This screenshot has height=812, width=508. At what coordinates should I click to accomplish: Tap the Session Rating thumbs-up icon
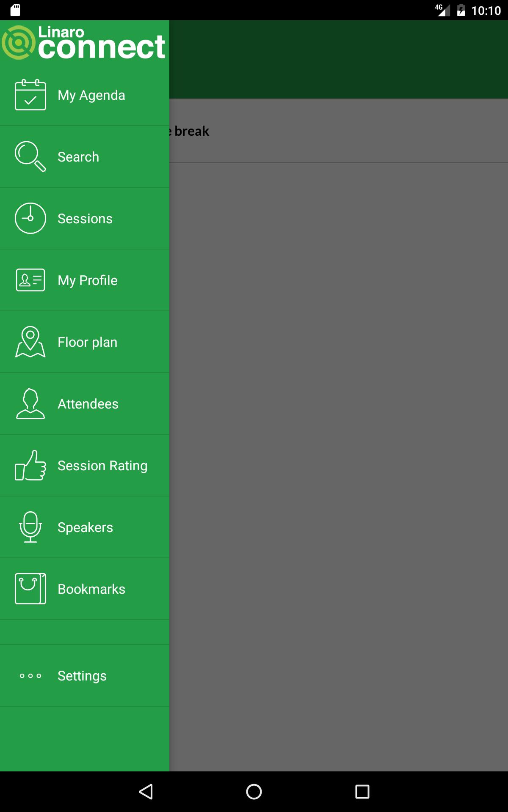coord(30,465)
